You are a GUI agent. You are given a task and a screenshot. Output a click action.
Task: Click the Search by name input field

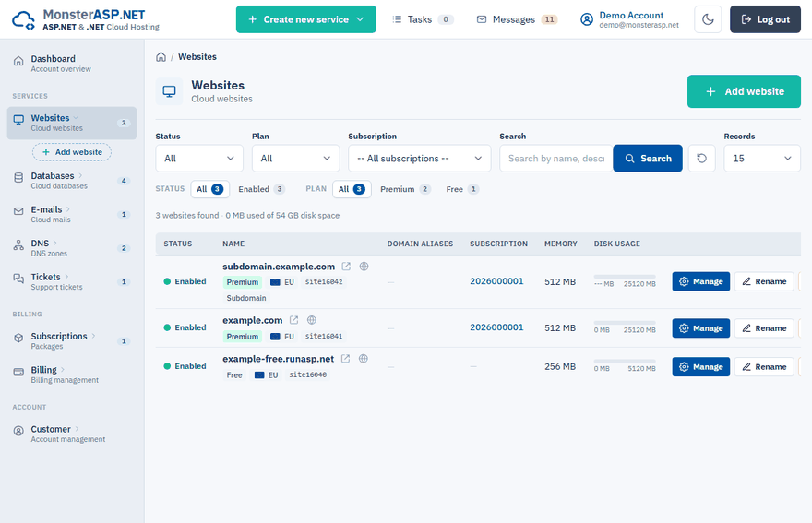556,159
